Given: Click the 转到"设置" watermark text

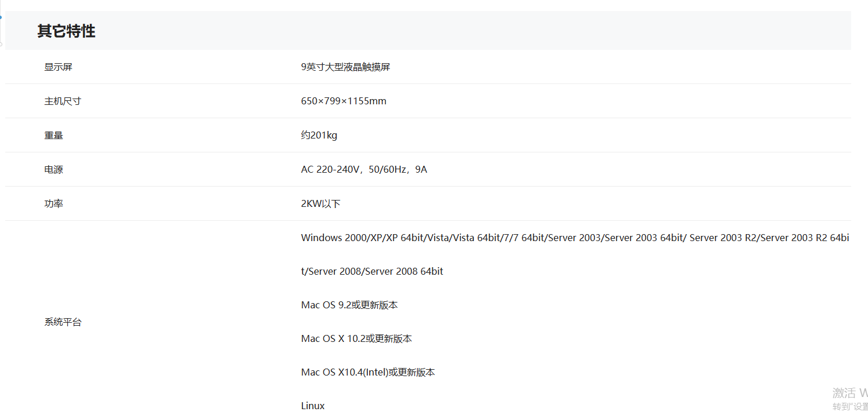Looking at the screenshot, I should [x=850, y=407].
